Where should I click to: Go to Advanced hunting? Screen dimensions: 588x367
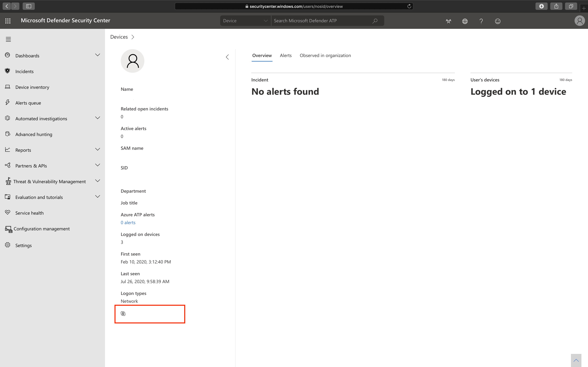point(33,134)
